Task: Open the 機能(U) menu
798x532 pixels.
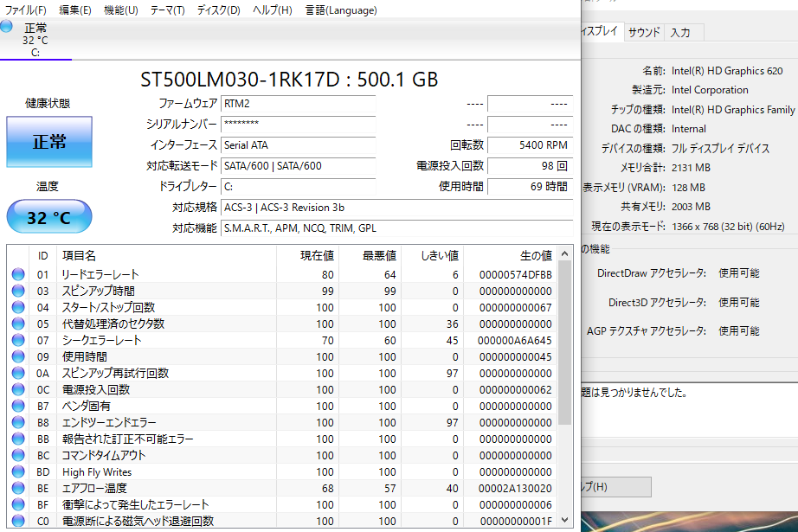Action: [120, 10]
